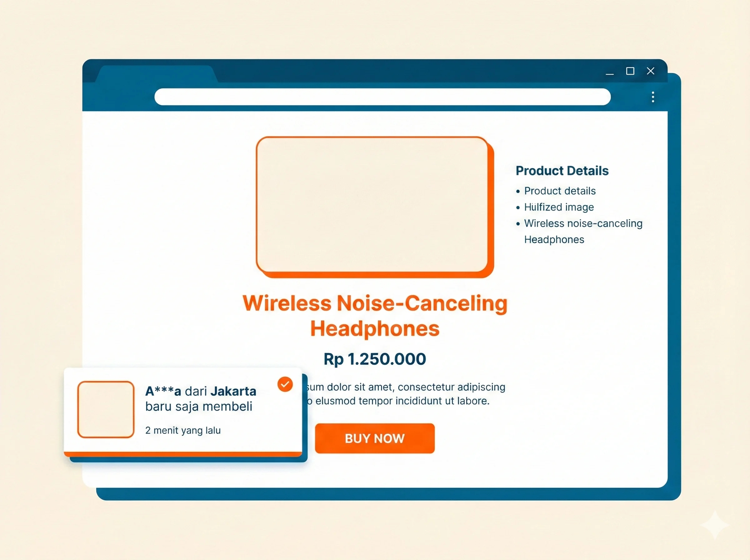Click the lorem ipsum product description
Screen dimensions: 750x560
tap(405, 394)
